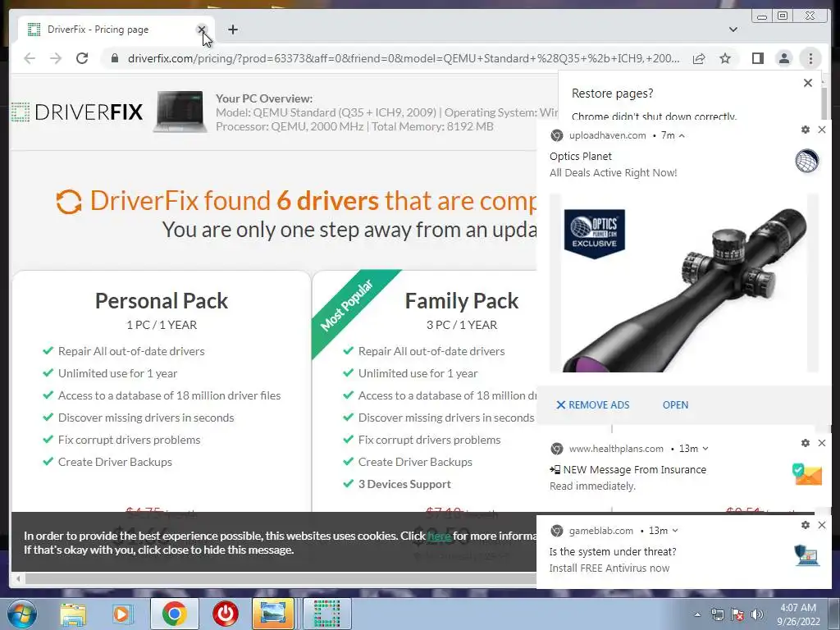This screenshot has width=840, height=630.
Task: Click 'Is the system under threat?' text
Action: click(x=612, y=552)
